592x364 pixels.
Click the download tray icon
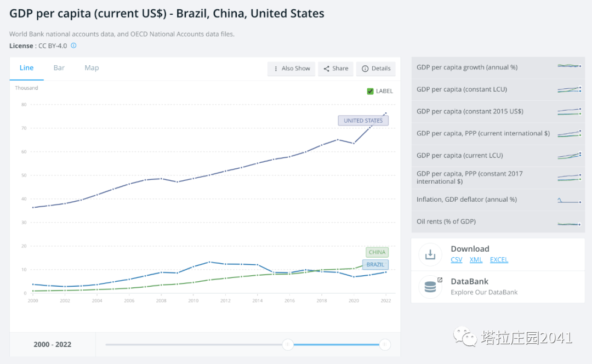coord(430,254)
